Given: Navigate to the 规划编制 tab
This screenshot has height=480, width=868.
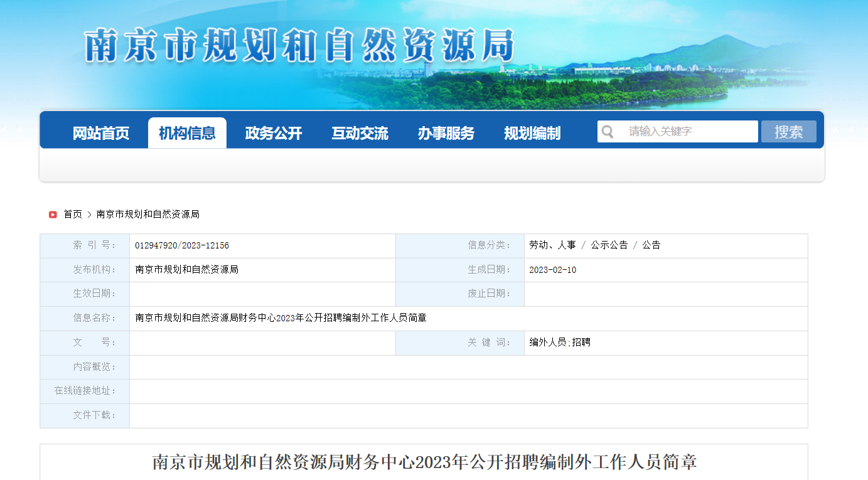Looking at the screenshot, I should coord(532,133).
